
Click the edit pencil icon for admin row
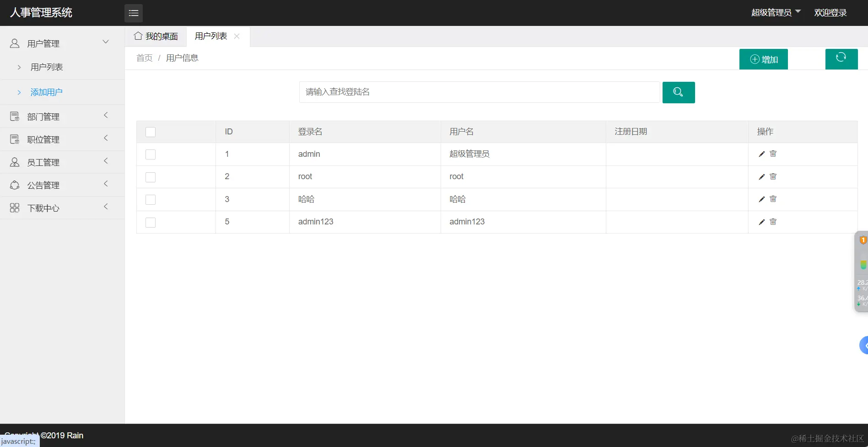point(762,154)
